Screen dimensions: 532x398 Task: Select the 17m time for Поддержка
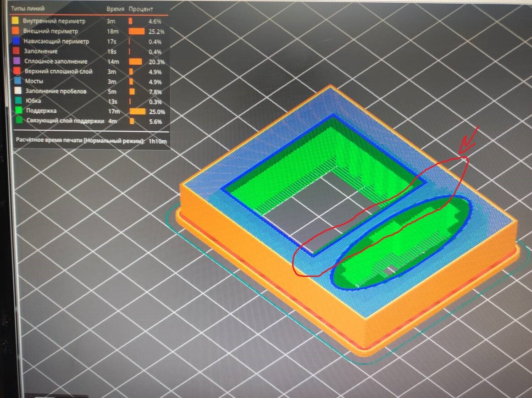tap(114, 111)
